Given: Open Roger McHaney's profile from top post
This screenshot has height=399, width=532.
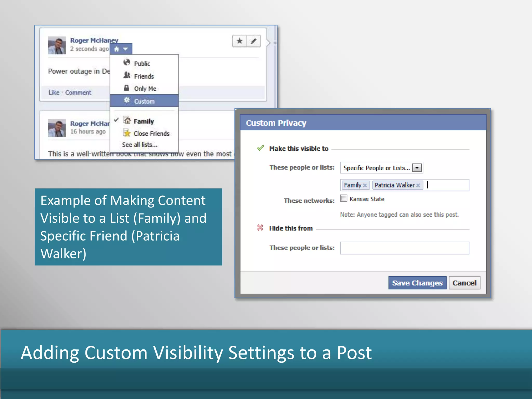Looking at the screenshot, I should click(94, 40).
